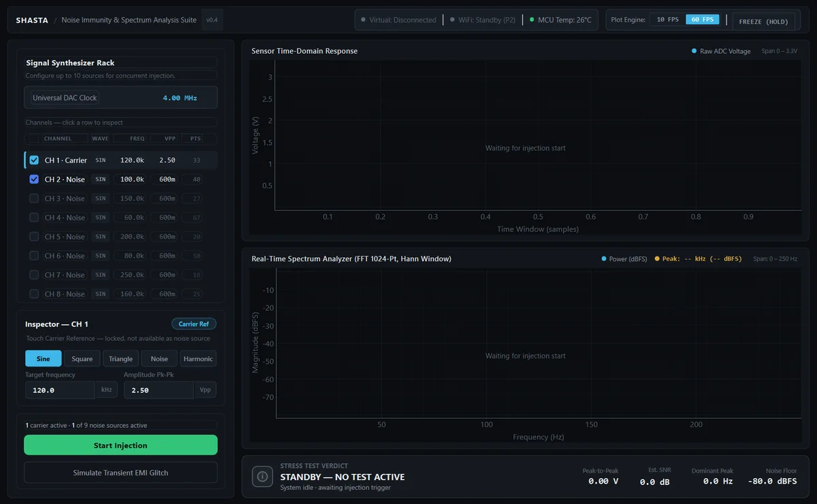Select the 60 FPS plot engine option

tap(703, 20)
